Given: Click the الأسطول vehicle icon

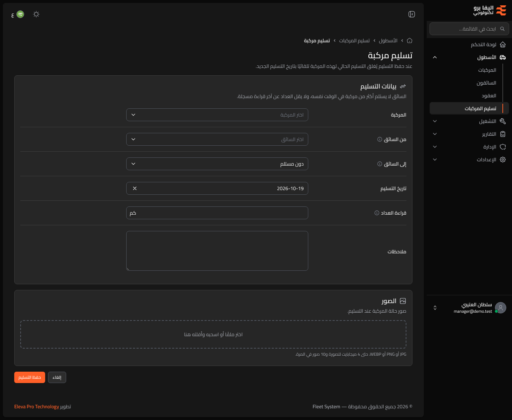Looking at the screenshot, I should (x=503, y=57).
